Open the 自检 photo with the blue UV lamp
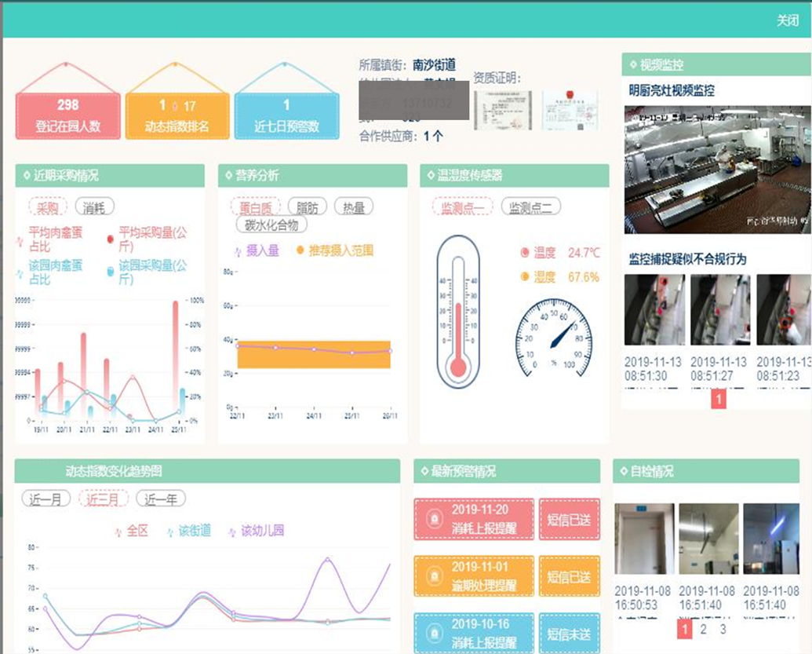The image size is (812, 654). click(771, 539)
